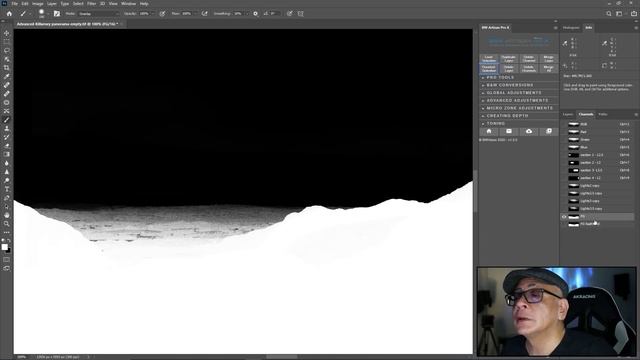Open Photoshop search icon at top right
Viewport: 640px width, 360px height.
pyautogui.click(x=609, y=13)
